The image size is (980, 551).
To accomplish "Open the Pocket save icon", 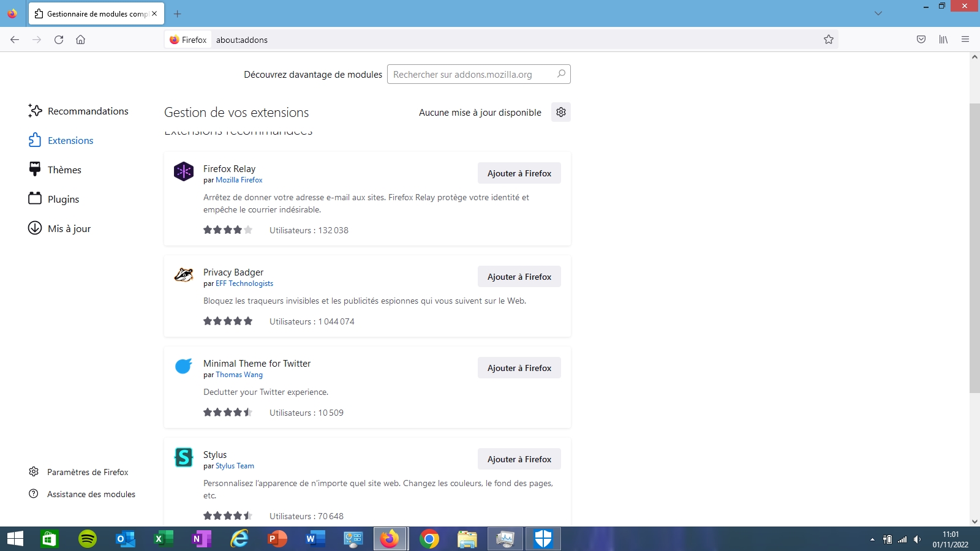I will tap(921, 40).
